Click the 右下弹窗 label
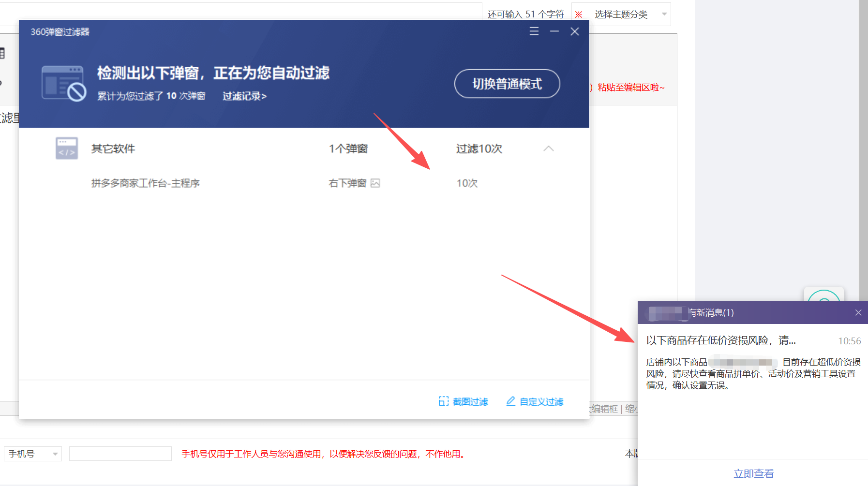This screenshot has height=486, width=868. pos(347,183)
